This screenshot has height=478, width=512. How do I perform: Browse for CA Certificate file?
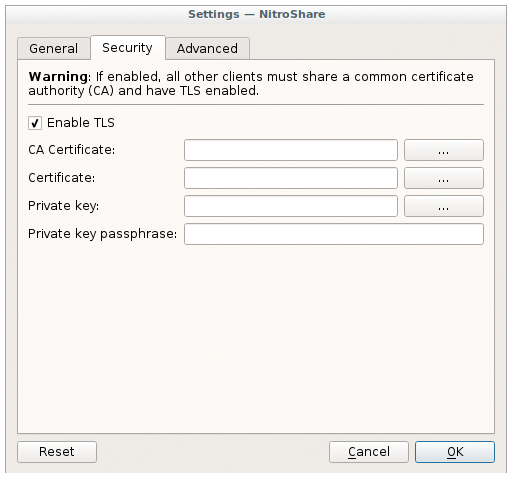click(444, 150)
